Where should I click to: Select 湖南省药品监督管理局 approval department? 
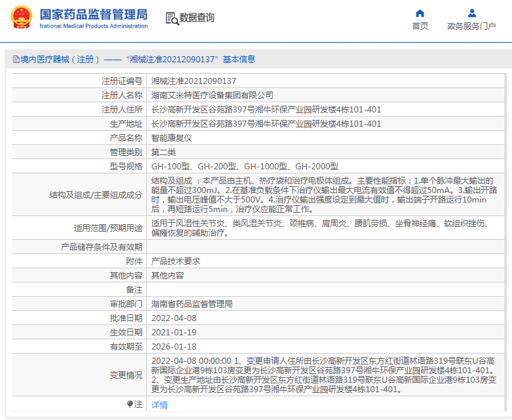192,304
